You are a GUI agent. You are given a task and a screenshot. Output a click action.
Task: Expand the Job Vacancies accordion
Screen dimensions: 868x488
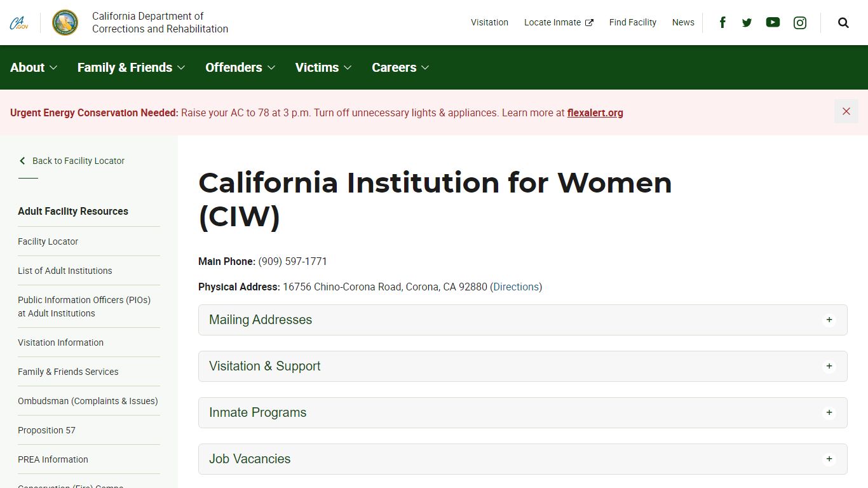tap(522, 459)
